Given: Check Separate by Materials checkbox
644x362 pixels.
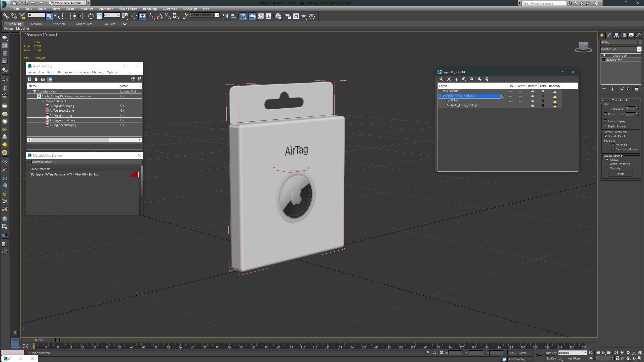Looking at the screenshot, I should pos(613,145).
